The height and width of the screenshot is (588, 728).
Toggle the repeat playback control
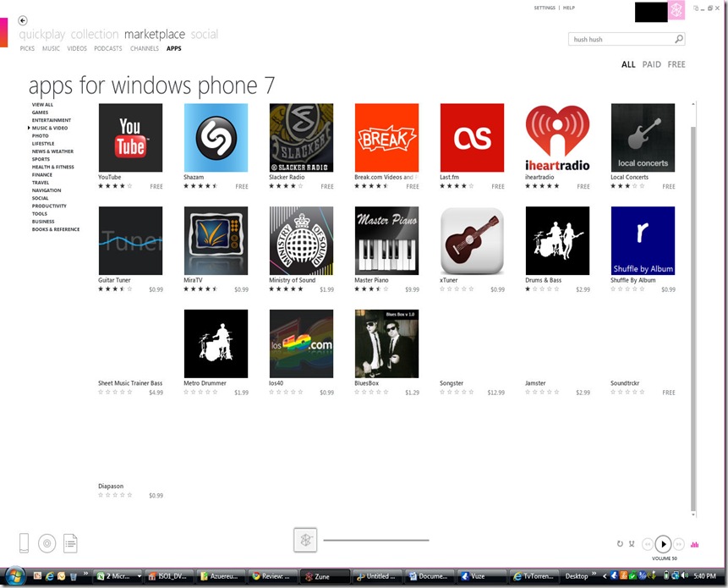[620, 543]
